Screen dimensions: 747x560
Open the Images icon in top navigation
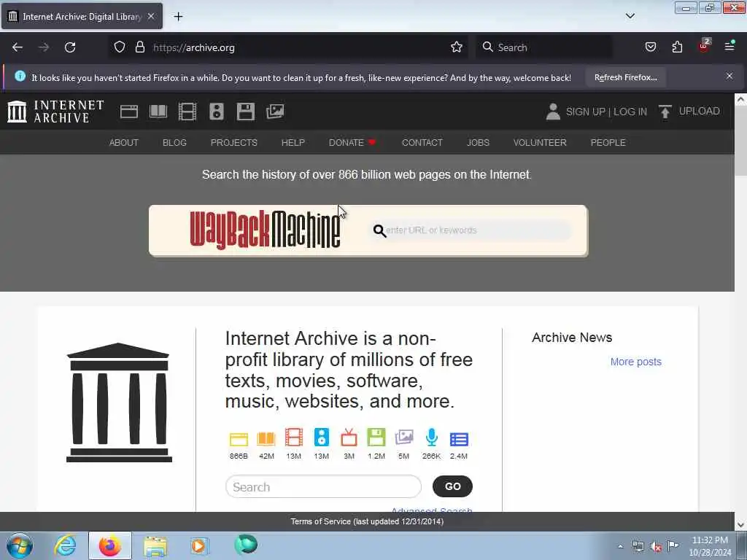coord(275,112)
